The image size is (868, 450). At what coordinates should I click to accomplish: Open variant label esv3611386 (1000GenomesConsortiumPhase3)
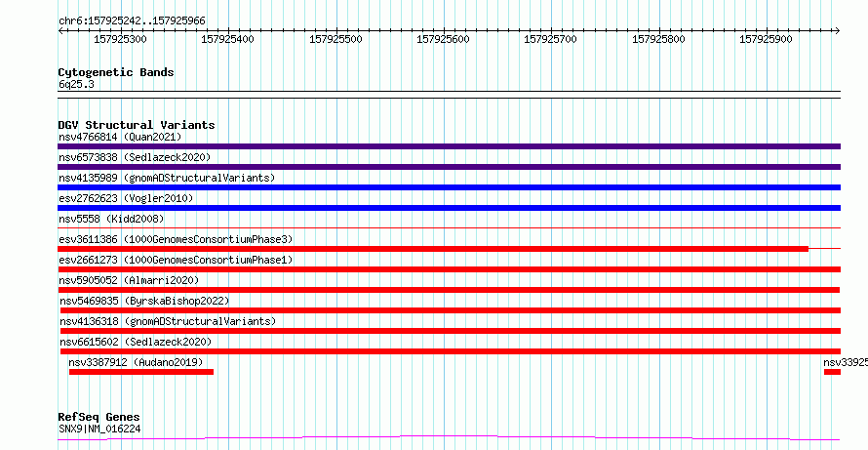pos(176,239)
